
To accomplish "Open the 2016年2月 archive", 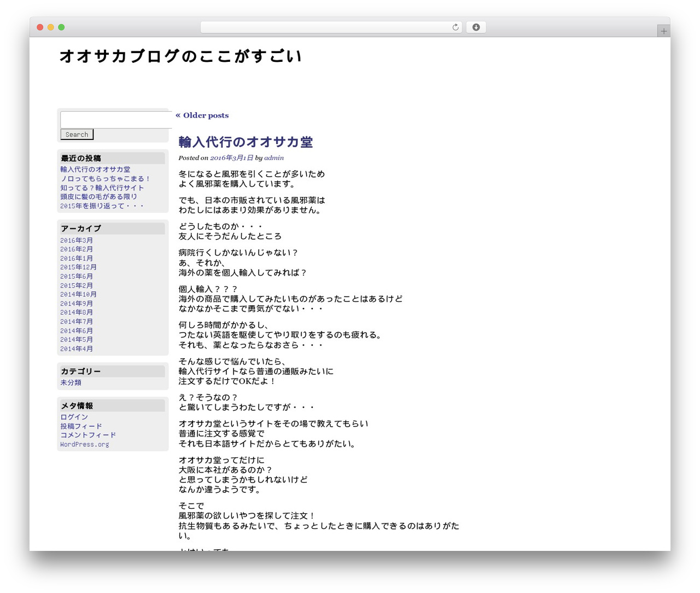I will [77, 249].
